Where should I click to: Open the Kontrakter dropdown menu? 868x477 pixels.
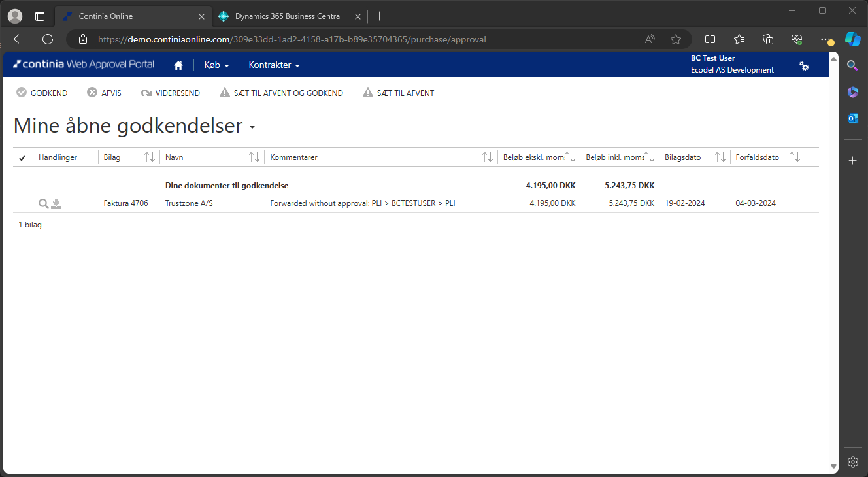tap(274, 65)
